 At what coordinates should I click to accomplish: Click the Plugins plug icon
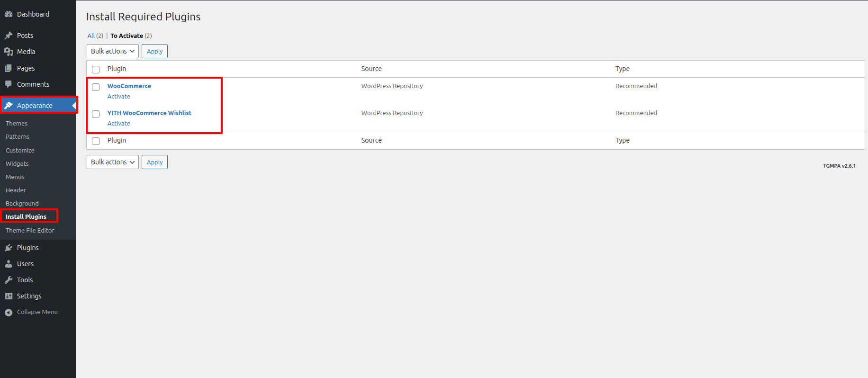coord(9,248)
